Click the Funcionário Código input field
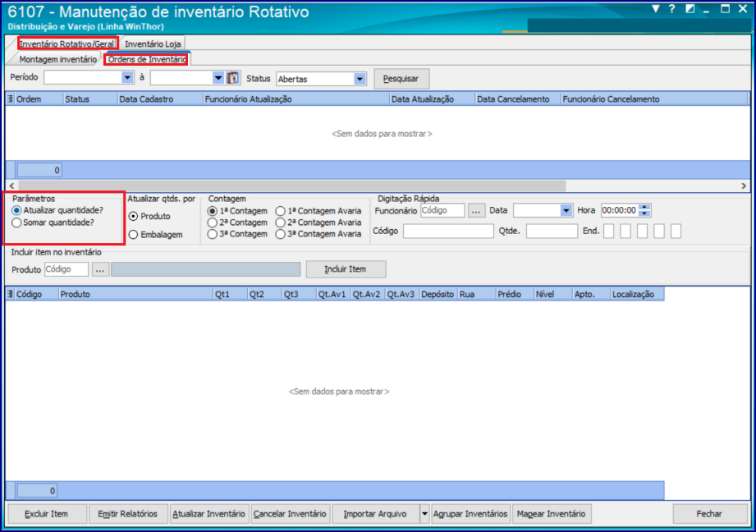This screenshot has height=532, width=756. (442, 211)
